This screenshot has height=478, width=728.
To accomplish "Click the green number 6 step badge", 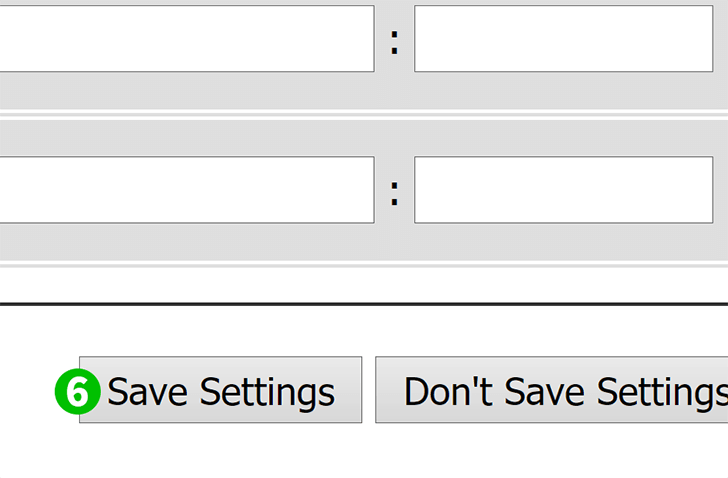I will (x=78, y=391).
